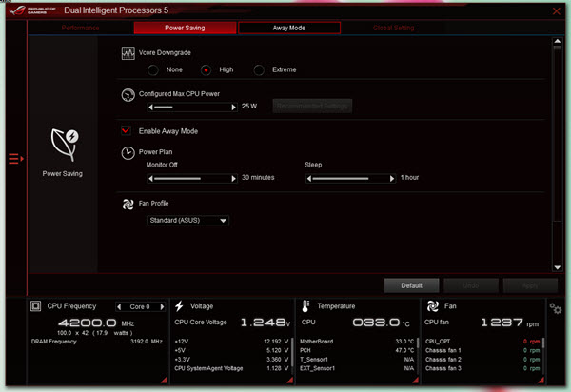The height and width of the screenshot is (392, 571).
Task: Select the Extreme Vcore Downgrade option
Action: coord(259,69)
